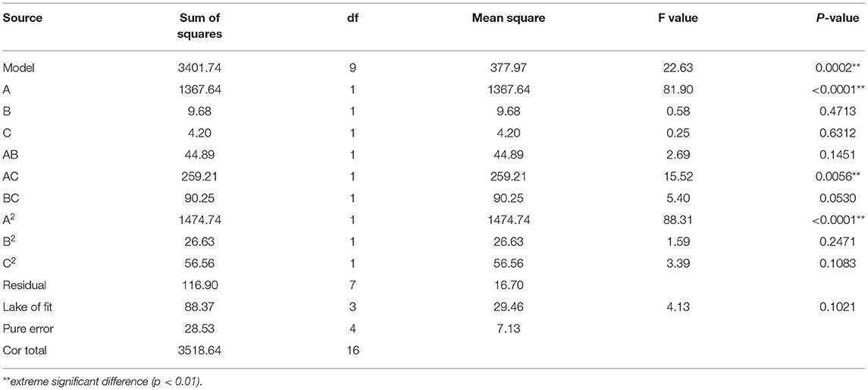The width and height of the screenshot is (868, 390).
Task: Select the df column header
Action: coord(353,18)
